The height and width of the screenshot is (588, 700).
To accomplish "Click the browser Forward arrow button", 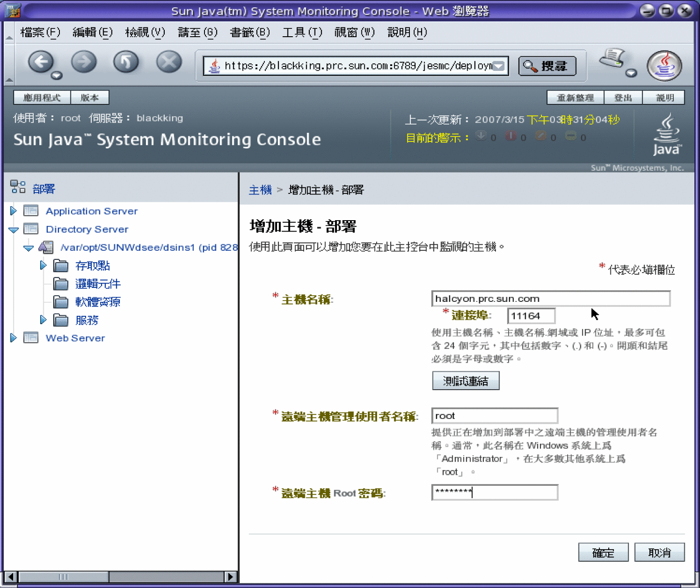I will click(83, 62).
